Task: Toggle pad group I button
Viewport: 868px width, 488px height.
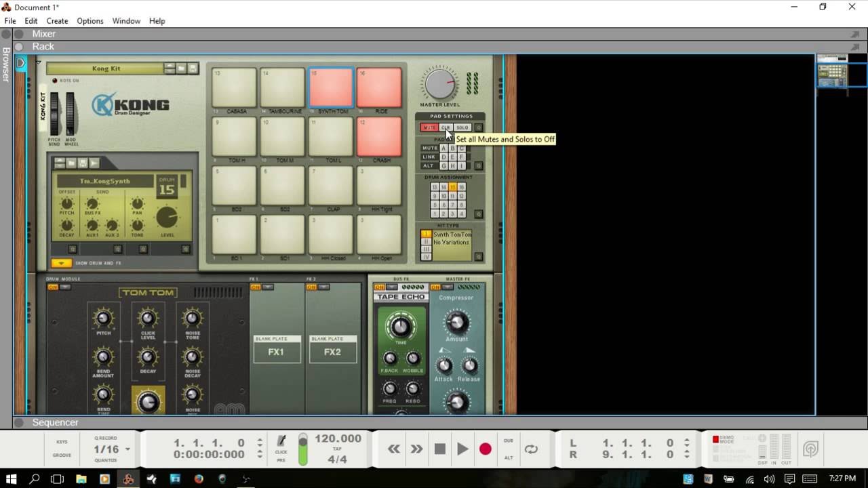Action: (462, 165)
